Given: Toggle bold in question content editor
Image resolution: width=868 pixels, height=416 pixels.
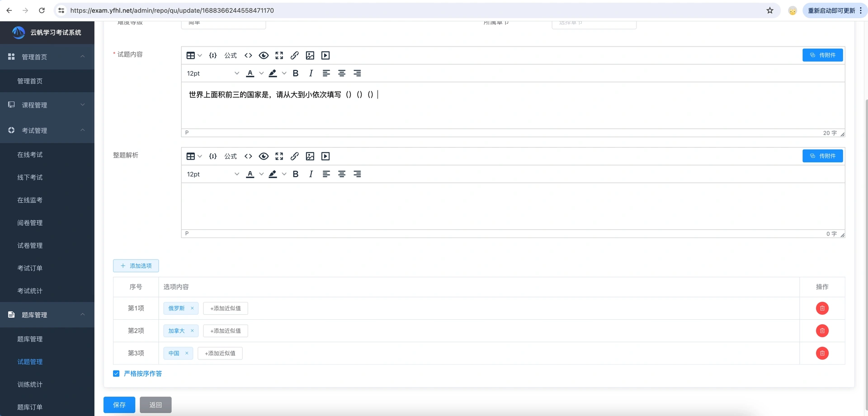Looking at the screenshot, I should pos(296,73).
